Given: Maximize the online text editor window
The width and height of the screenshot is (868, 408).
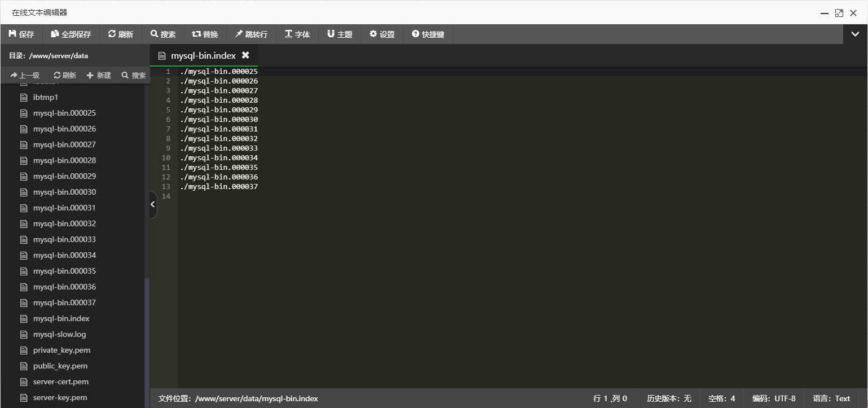Looking at the screenshot, I should pyautogui.click(x=839, y=13).
